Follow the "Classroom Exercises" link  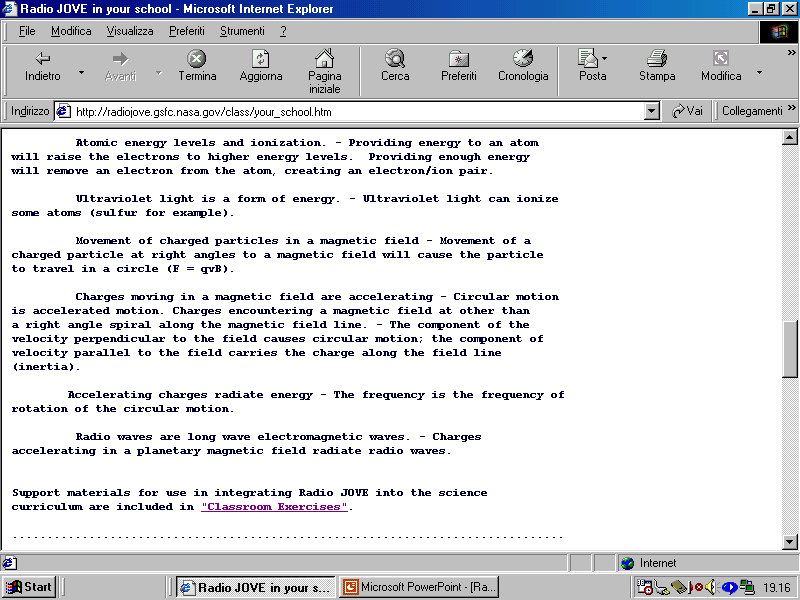pos(274,507)
